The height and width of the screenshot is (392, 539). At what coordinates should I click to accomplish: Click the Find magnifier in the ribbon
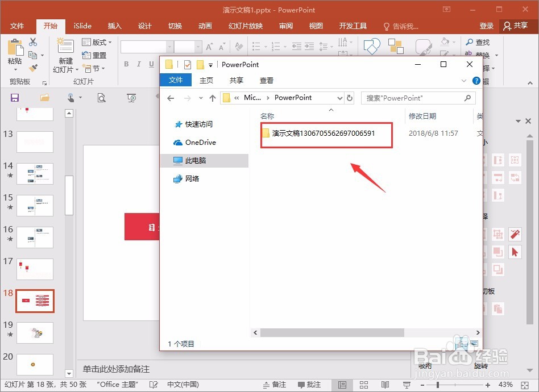click(x=469, y=42)
